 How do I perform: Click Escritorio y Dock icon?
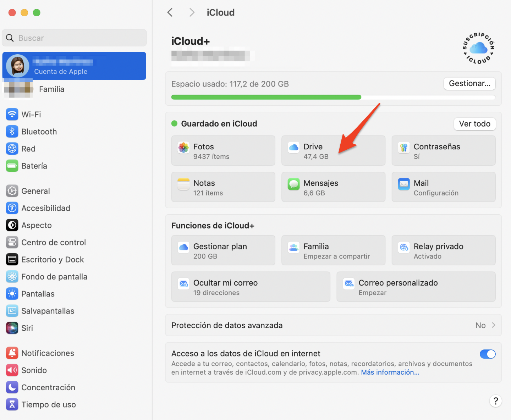pos(12,259)
